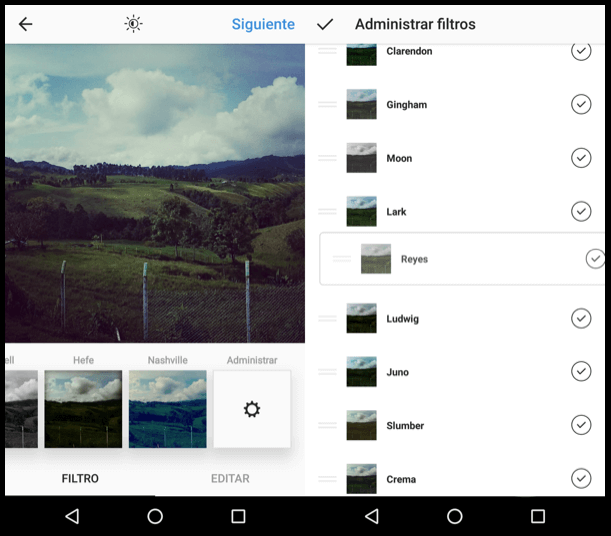Toggle the Gingham filter checkmark
Image resolution: width=611 pixels, height=536 pixels.
point(581,104)
